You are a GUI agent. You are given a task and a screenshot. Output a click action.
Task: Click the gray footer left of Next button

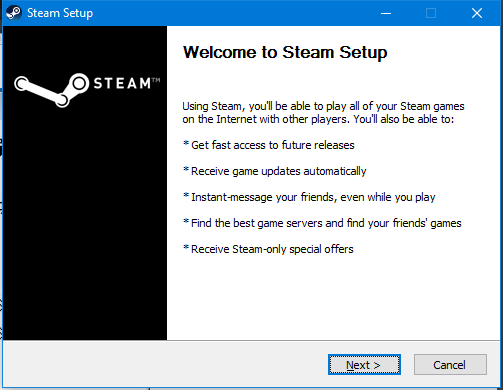click(163, 365)
